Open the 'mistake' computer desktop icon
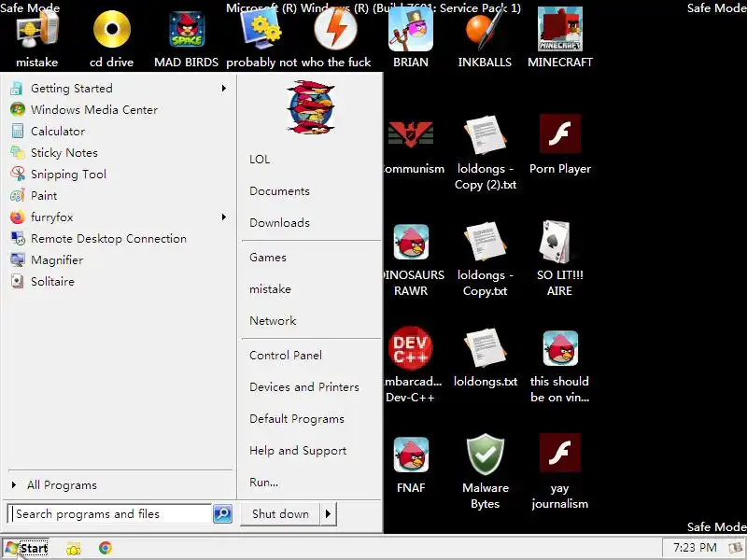The width and height of the screenshot is (747, 560). click(37, 30)
